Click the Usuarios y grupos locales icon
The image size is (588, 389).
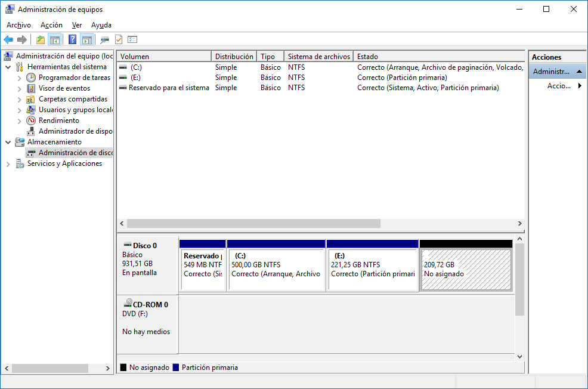pos(31,110)
